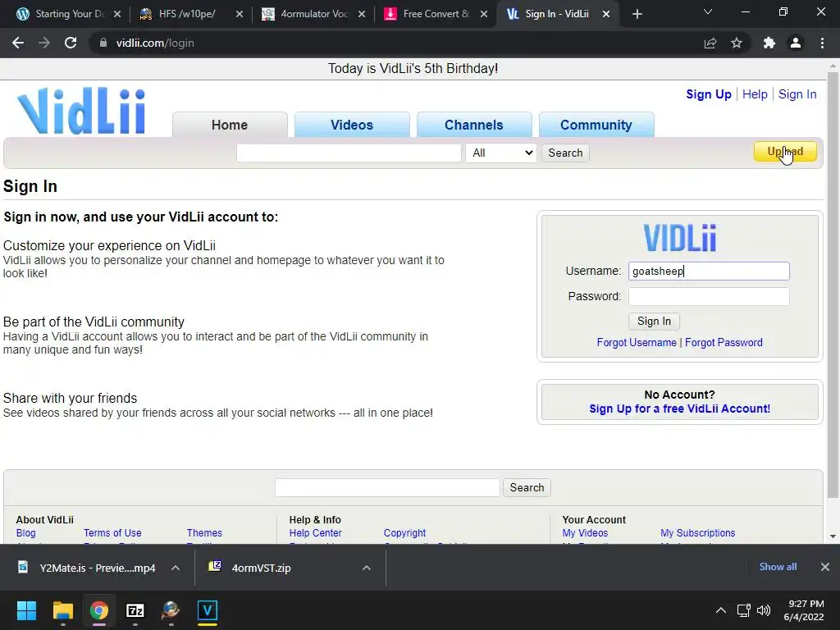This screenshot has height=630, width=840.
Task: Open the tab search chevron
Action: 708,11
